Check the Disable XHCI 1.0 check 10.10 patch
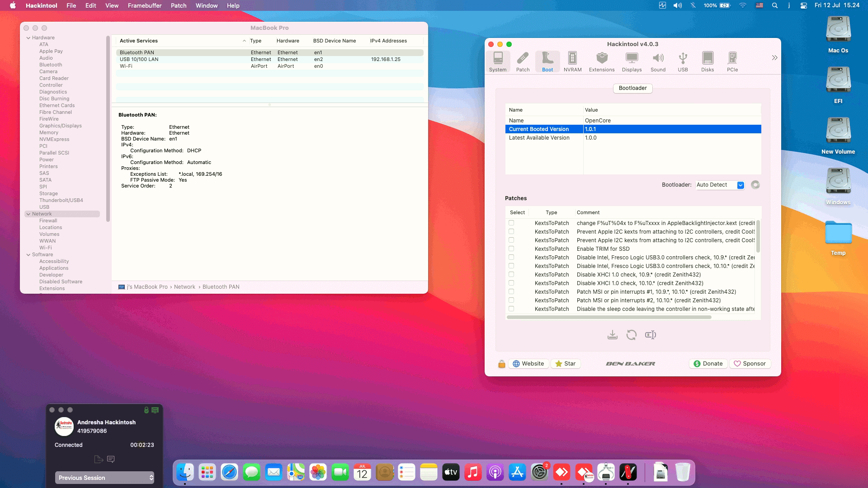This screenshot has width=868, height=488. 511,283
